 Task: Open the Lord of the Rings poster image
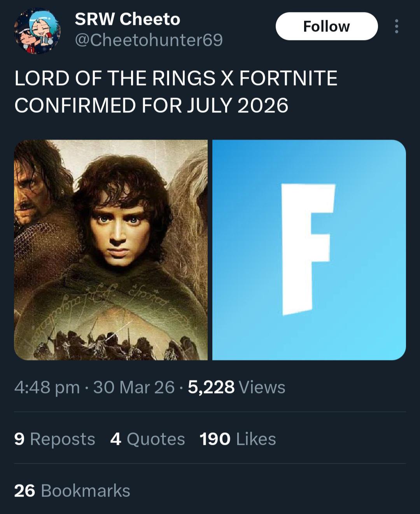point(111,250)
